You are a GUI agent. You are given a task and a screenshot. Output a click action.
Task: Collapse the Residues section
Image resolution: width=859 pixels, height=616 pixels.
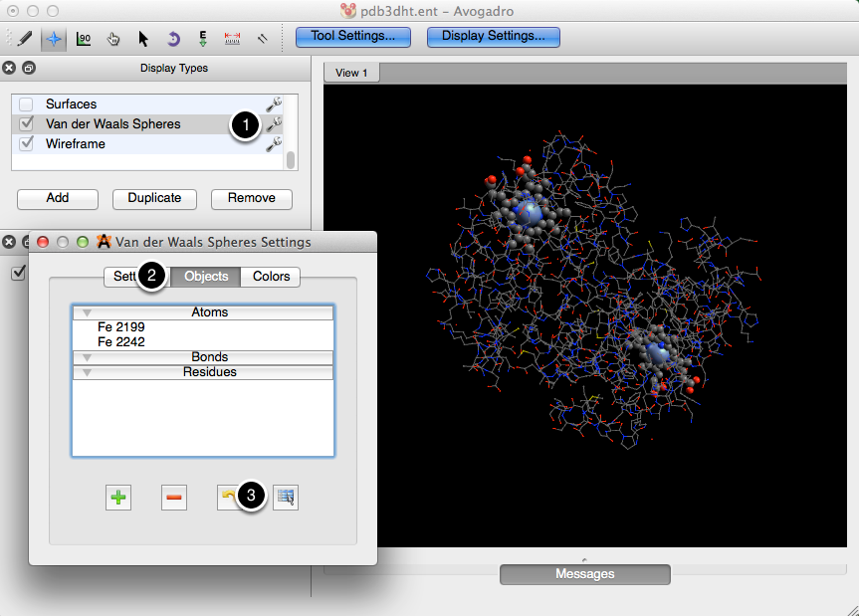click(88, 372)
